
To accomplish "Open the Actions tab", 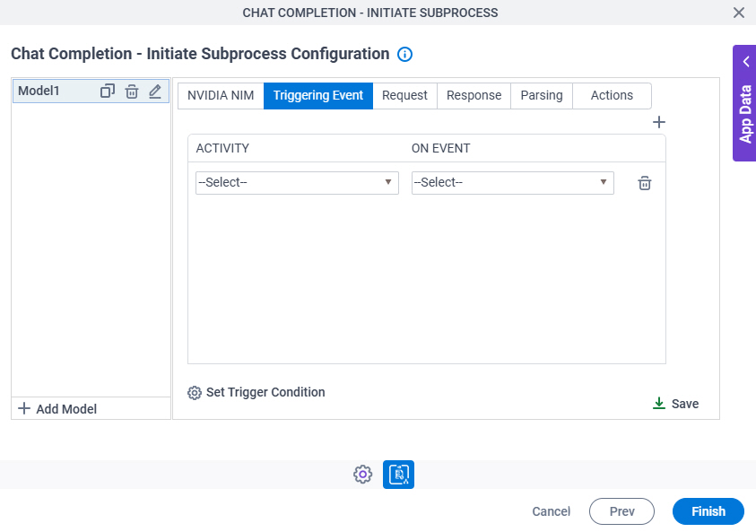I will [612, 95].
